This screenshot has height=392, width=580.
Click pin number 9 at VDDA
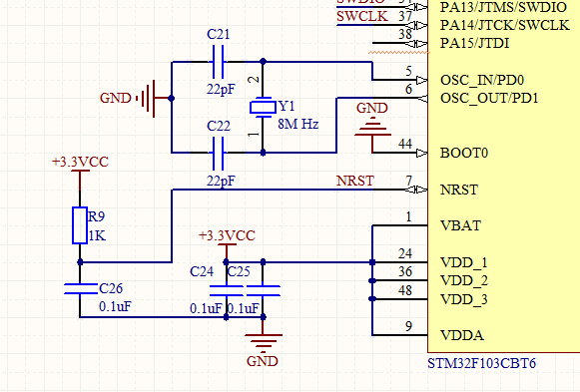pos(408,326)
